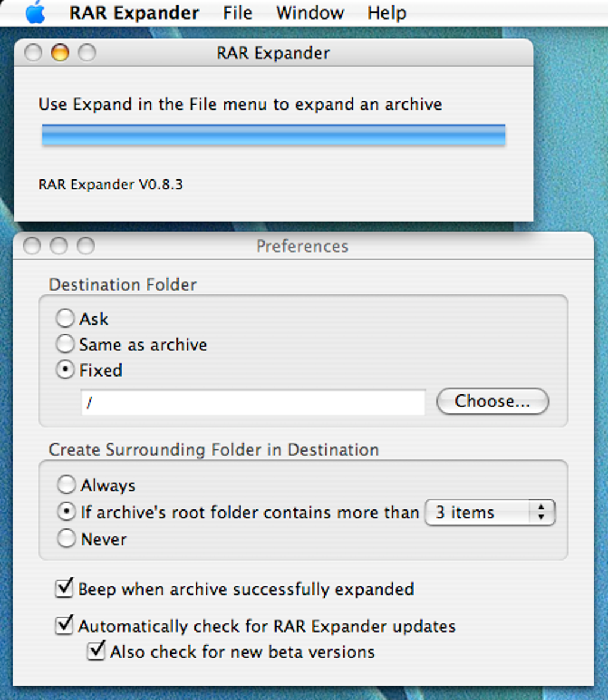The width and height of the screenshot is (608, 700).
Task: Click the blue progress bar
Action: (274, 135)
